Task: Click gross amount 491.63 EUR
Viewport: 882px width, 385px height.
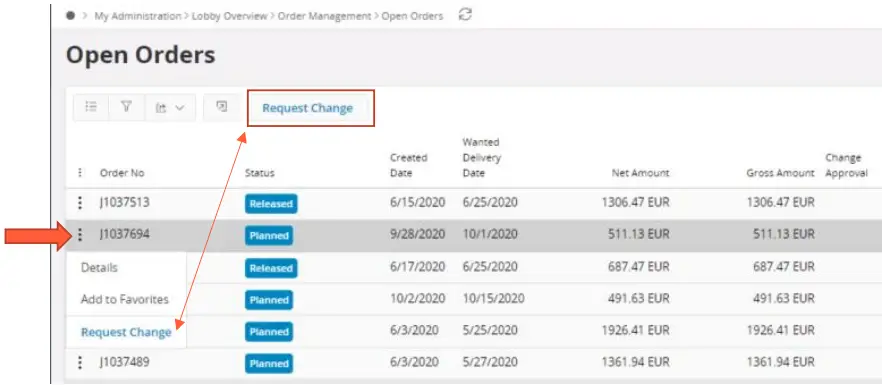Action: click(784, 299)
